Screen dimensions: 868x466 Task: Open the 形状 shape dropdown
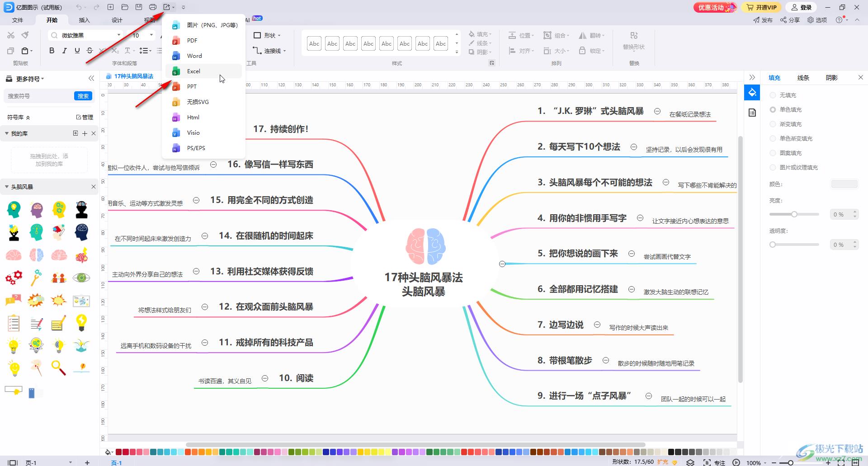tap(267, 35)
